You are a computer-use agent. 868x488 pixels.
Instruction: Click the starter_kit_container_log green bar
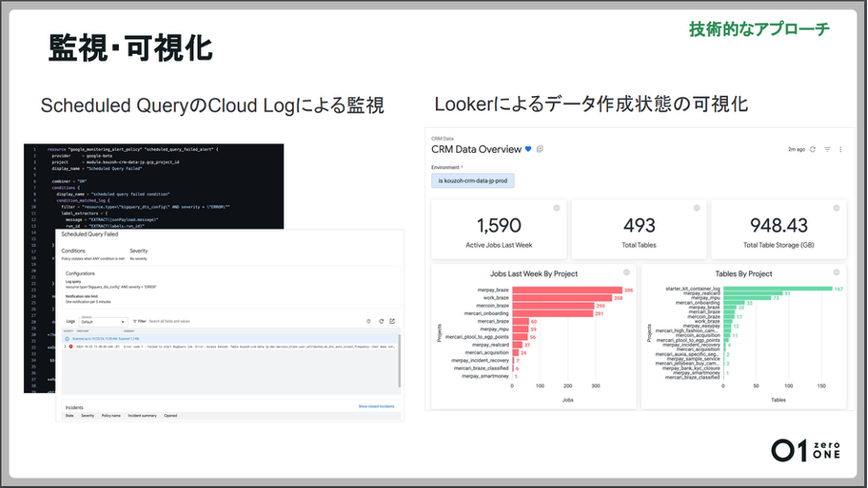pyautogui.click(x=768, y=288)
